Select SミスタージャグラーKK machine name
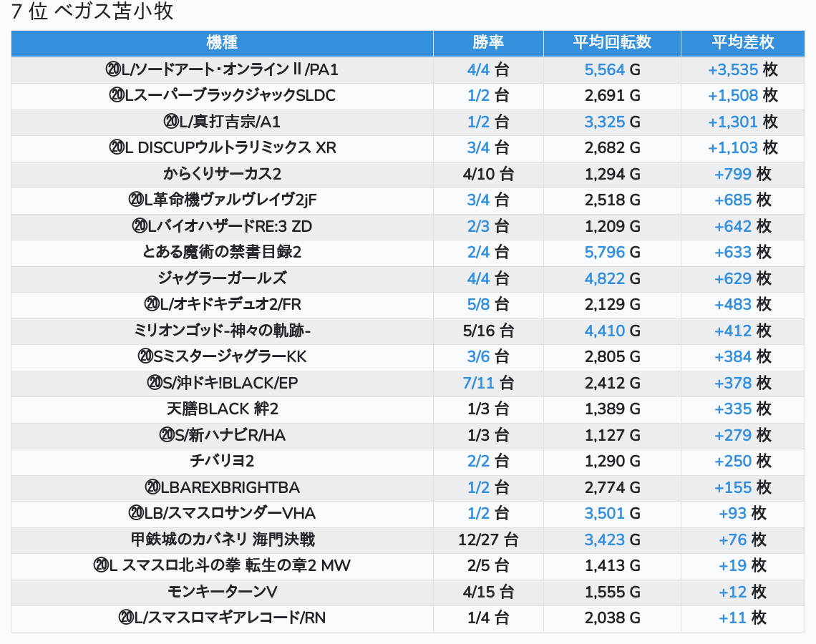This screenshot has height=644, width=816. [222, 357]
